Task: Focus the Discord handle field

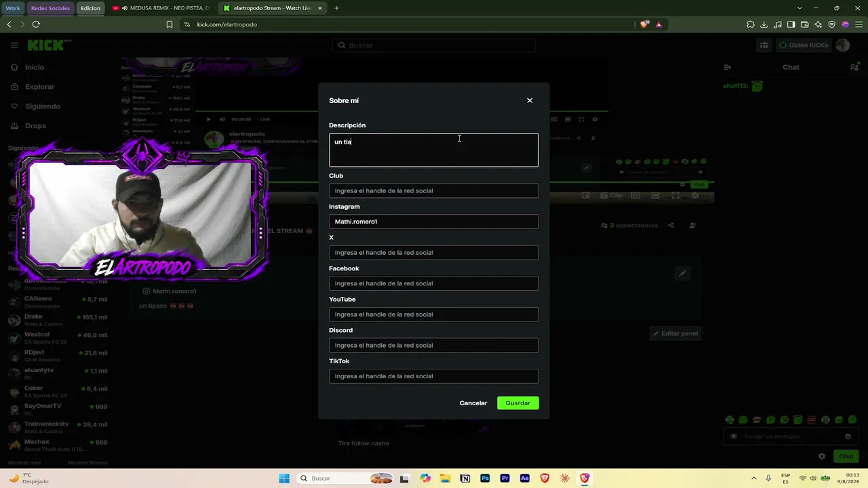Action: click(x=434, y=345)
